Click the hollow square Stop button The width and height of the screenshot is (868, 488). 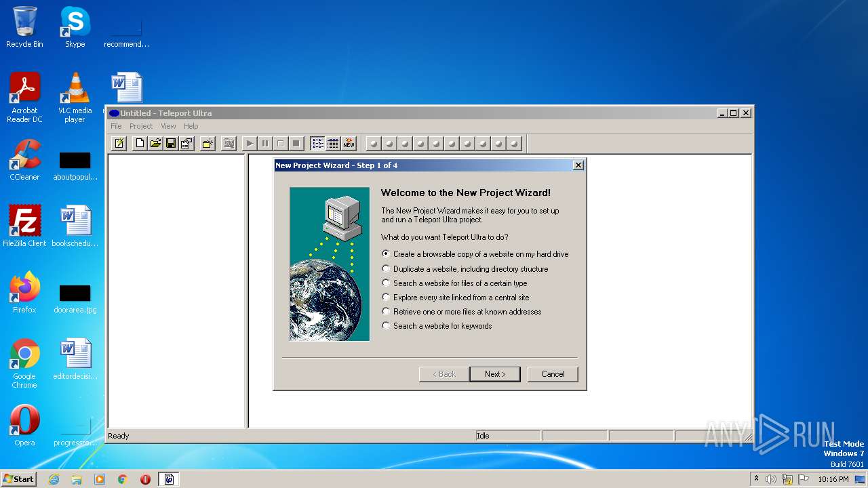281,144
